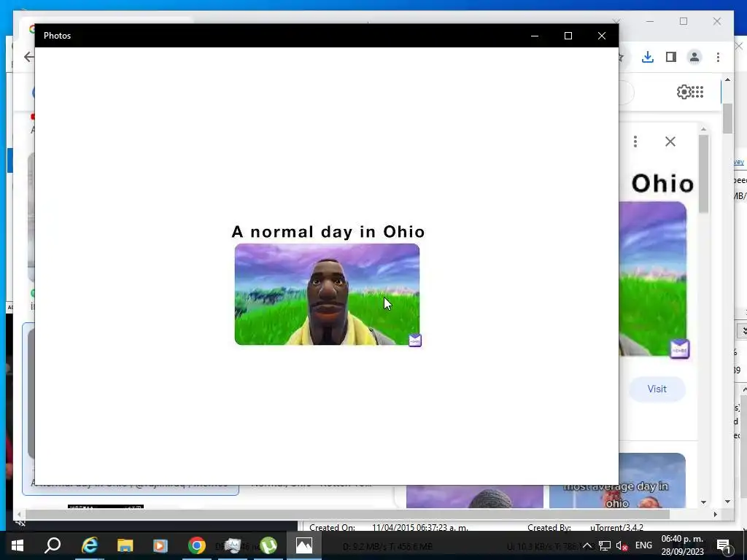The width and height of the screenshot is (747, 560).
Task: Select 'uTorrent/3.4.2' created-by value
Action: tap(616, 528)
